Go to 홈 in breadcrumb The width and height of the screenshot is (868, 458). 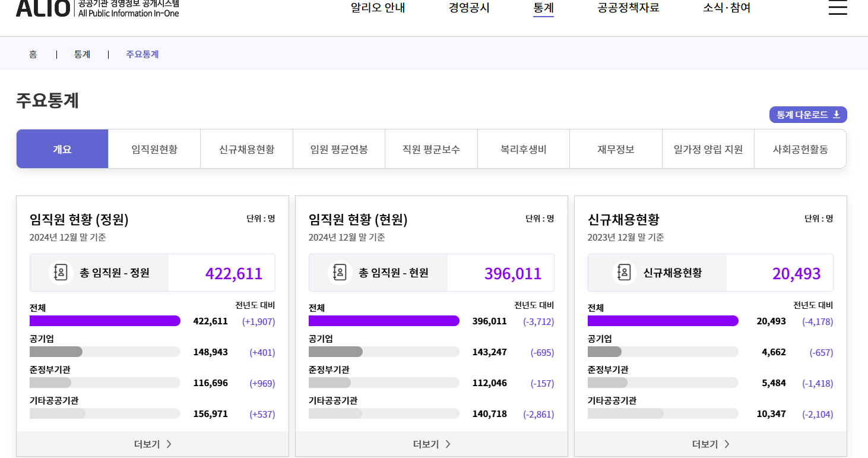33,54
